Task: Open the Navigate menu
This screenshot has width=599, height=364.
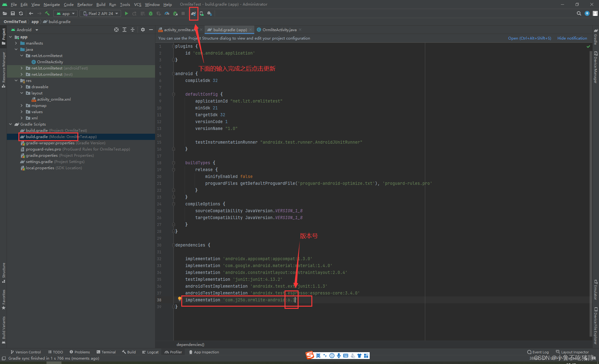Action: pyautogui.click(x=51, y=4)
